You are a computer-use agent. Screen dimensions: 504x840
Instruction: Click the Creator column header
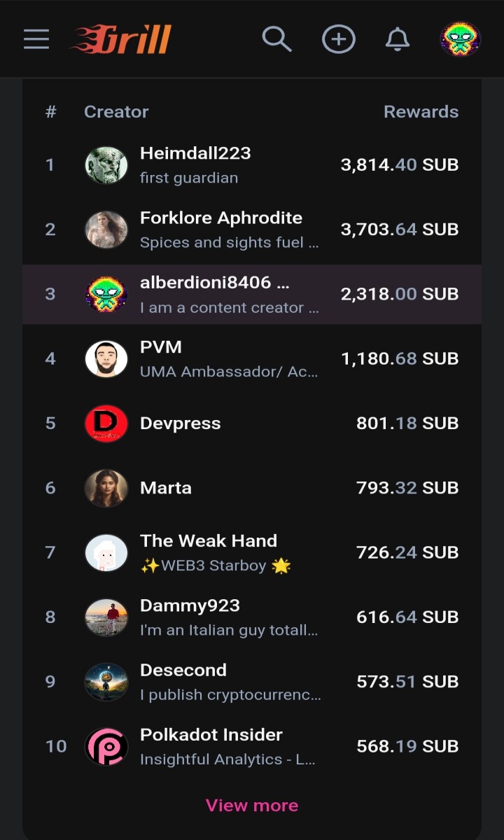[116, 112]
